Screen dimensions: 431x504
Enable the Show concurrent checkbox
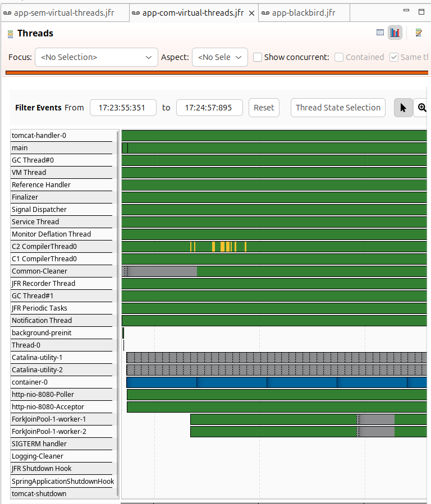point(258,57)
